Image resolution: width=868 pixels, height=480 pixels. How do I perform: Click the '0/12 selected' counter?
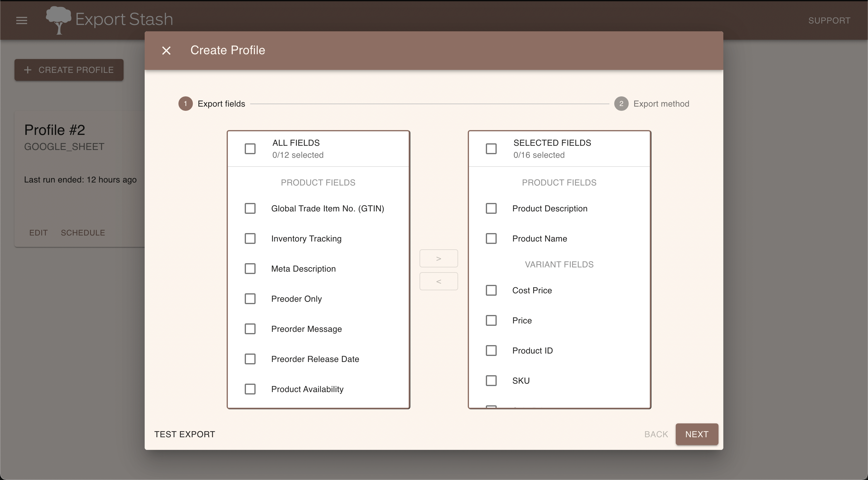[x=298, y=155]
